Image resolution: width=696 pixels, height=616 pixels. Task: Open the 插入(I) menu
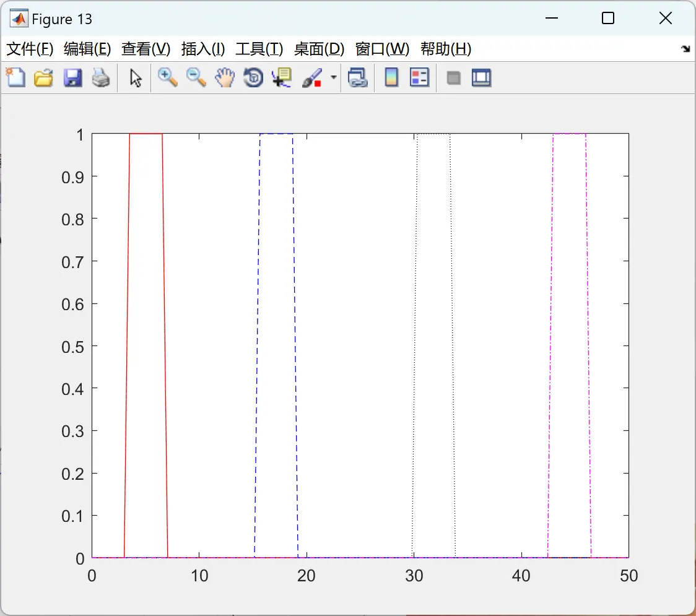pyautogui.click(x=203, y=49)
